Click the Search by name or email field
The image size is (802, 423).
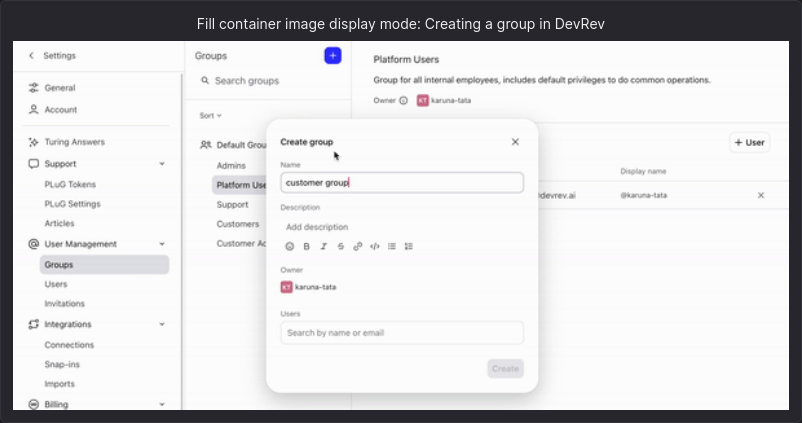[402, 333]
